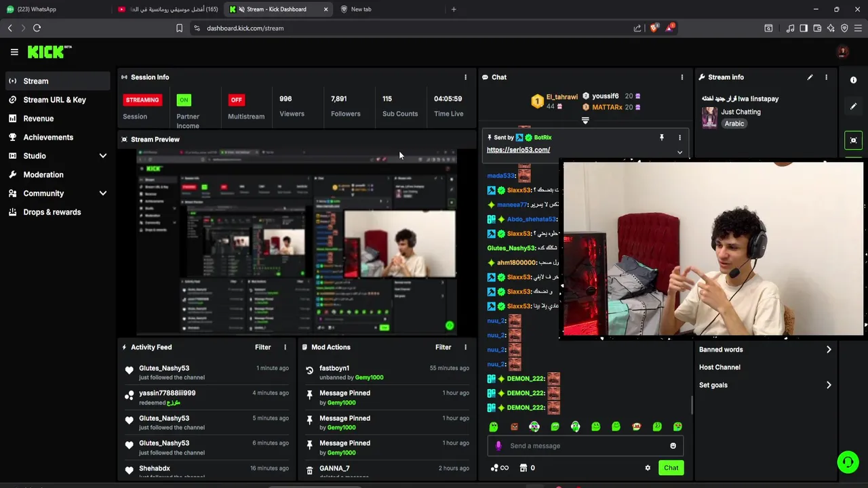Click GANNA_7 mod action entry
The width and height of the screenshot is (868, 488).
point(387,470)
